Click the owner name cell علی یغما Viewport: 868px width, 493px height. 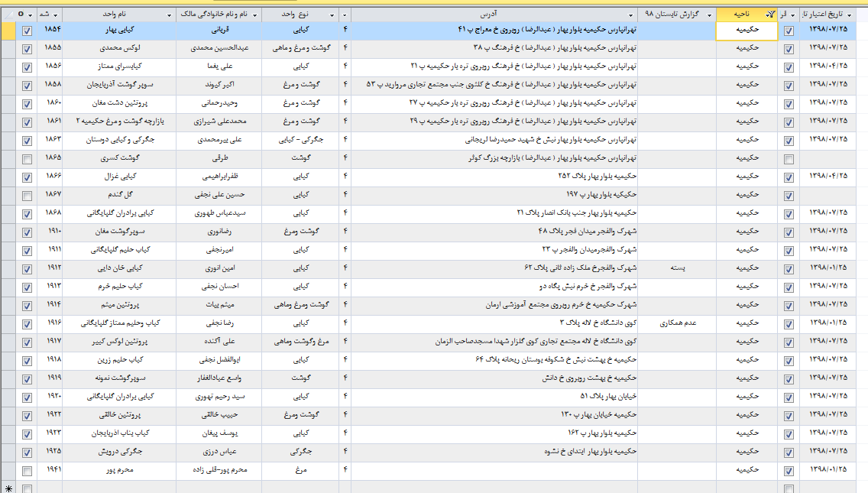click(219, 66)
